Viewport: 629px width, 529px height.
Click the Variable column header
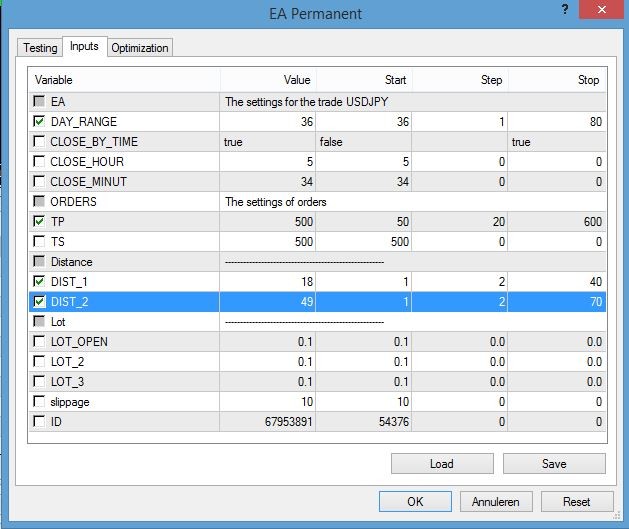(124, 80)
